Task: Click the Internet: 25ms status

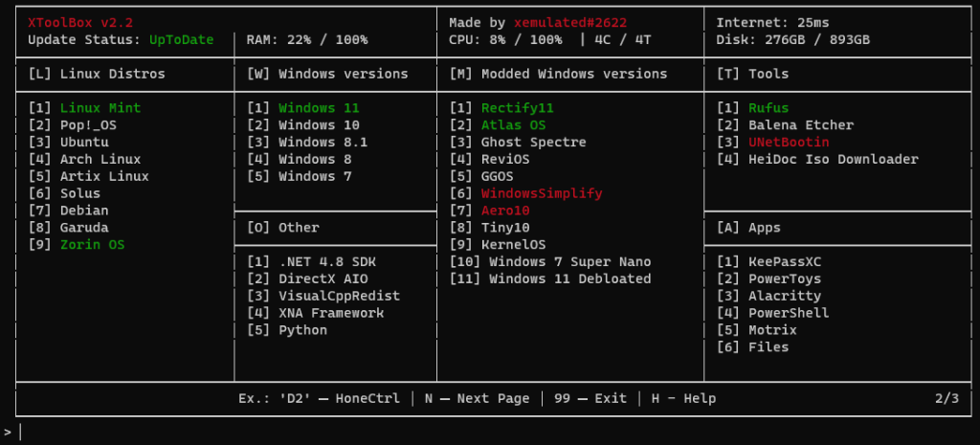Action: coord(772,23)
